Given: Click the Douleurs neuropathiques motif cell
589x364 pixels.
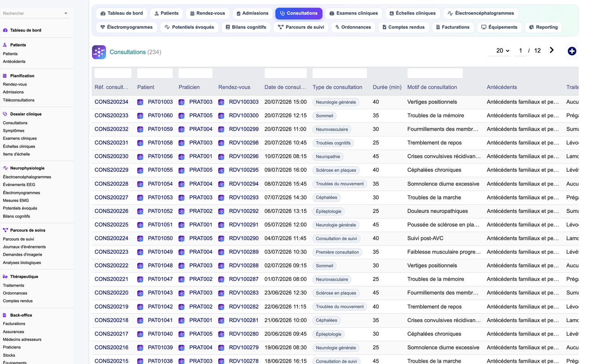Looking at the screenshot, I should (x=438, y=211).
